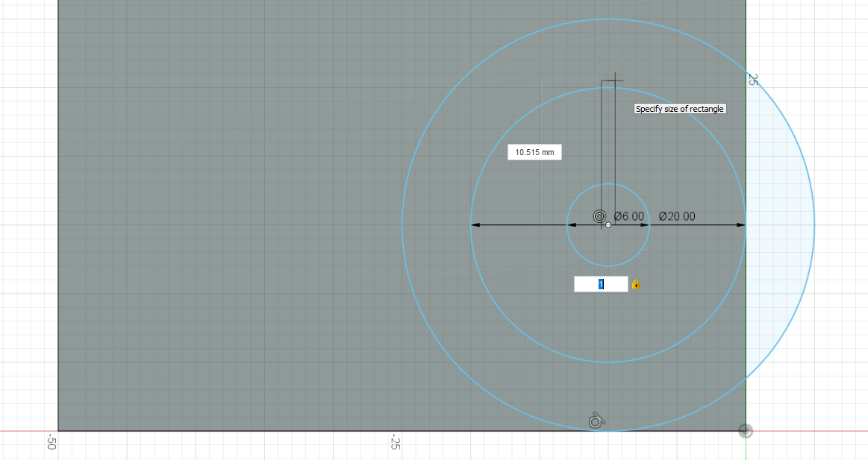
Task: Select the Ø20.00 diameter dimension label
Action: point(677,216)
